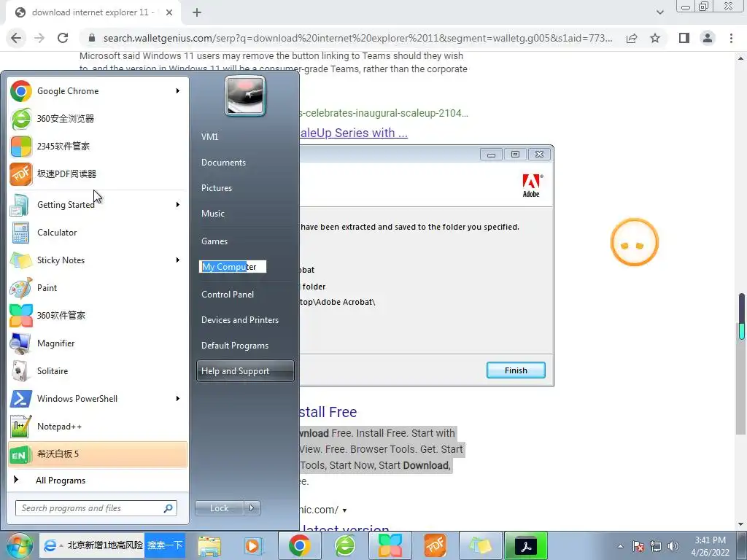This screenshot has height=560, width=747.
Task: Open the 360软件管家 icon in the taskbar
Action: [x=390, y=545]
